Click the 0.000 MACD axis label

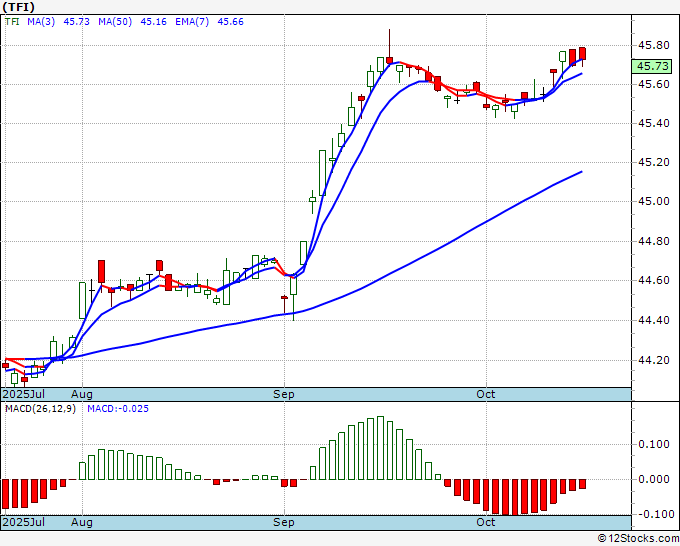(x=654, y=479)
